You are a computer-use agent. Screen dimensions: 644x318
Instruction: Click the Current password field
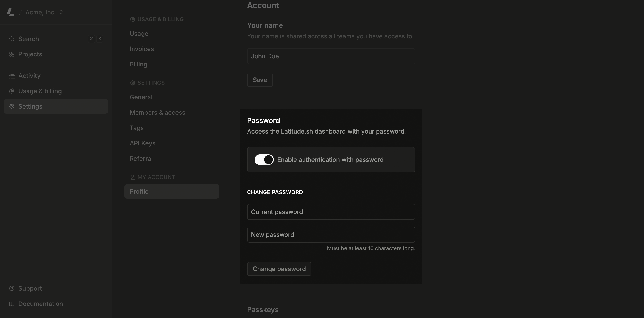pos(331,212)
